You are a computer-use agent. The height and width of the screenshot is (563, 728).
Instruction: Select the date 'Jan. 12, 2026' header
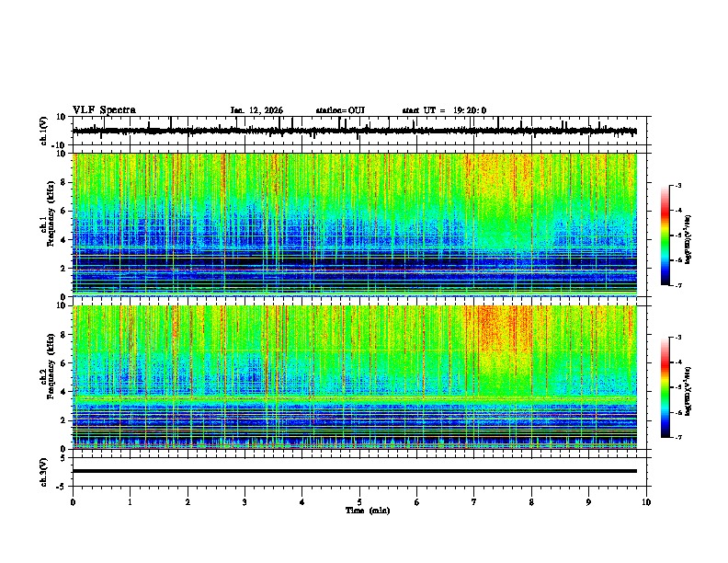[x=256, y=110]
